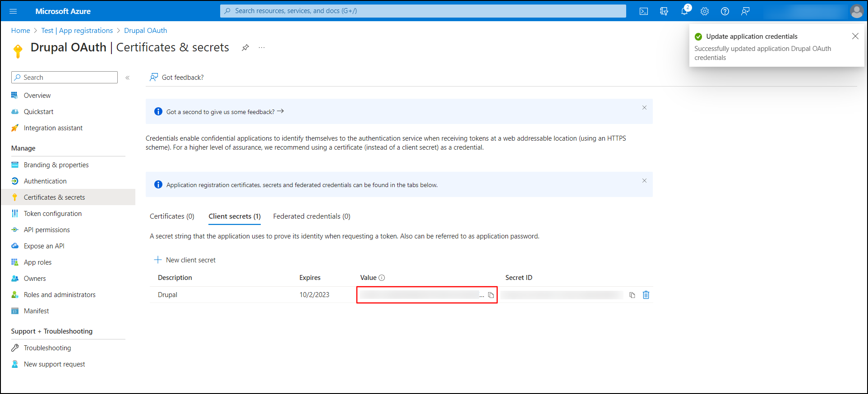
Task: Pin the Drupal OAuth page
Action: coord(245,47)
